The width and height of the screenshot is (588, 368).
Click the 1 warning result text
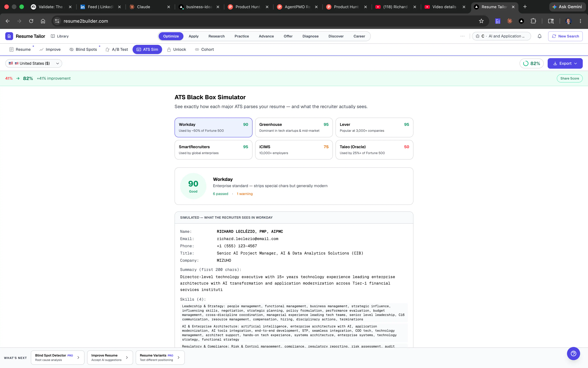coord(245,194)
